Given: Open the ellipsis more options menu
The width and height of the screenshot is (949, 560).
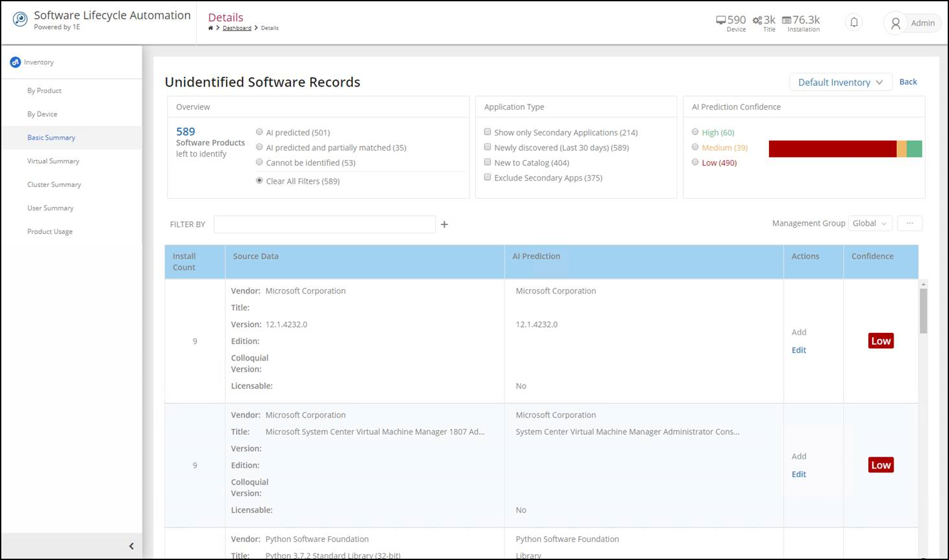Looking at the screenshot, I should click(x=909, y=223).
